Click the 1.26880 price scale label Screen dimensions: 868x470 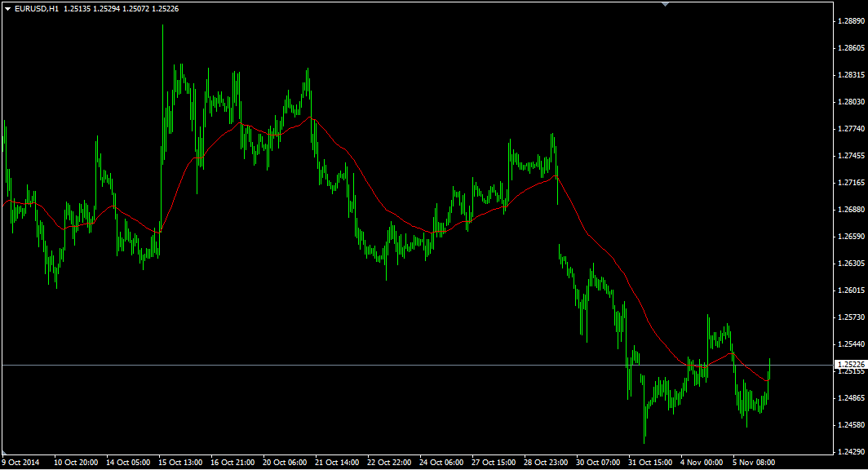(851, 210)
